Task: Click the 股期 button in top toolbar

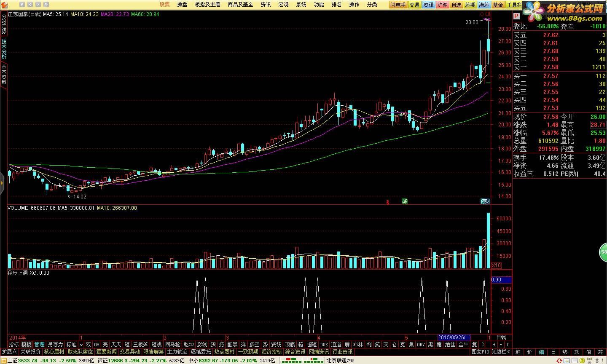Action: 470,5
